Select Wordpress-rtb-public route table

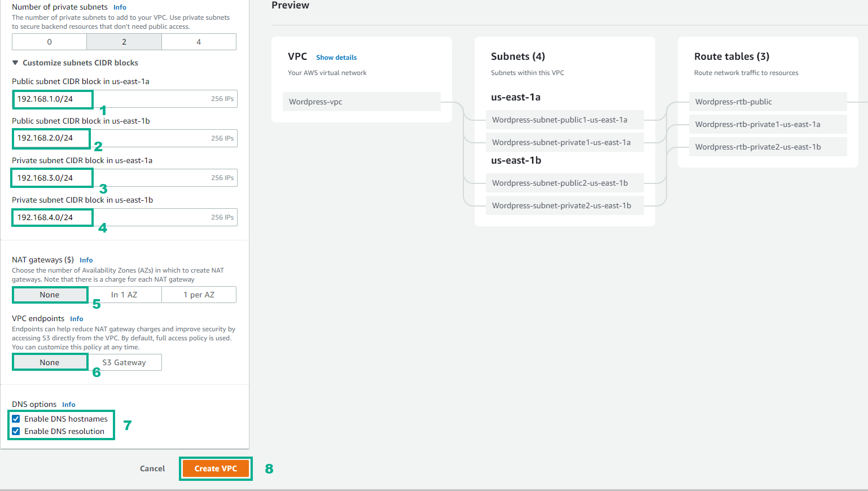click(768, 102)
